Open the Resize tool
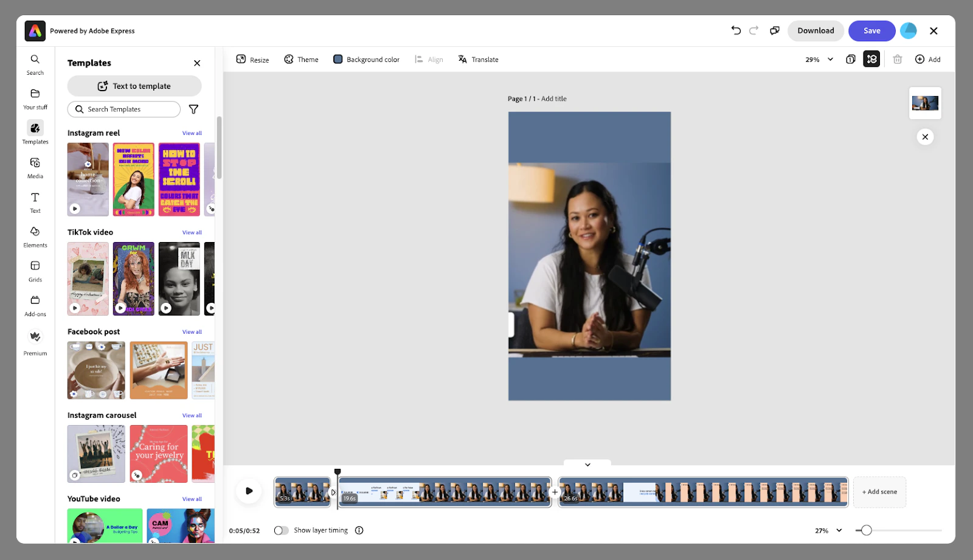This screenshot has width=973, height=560. pos(252,59)
